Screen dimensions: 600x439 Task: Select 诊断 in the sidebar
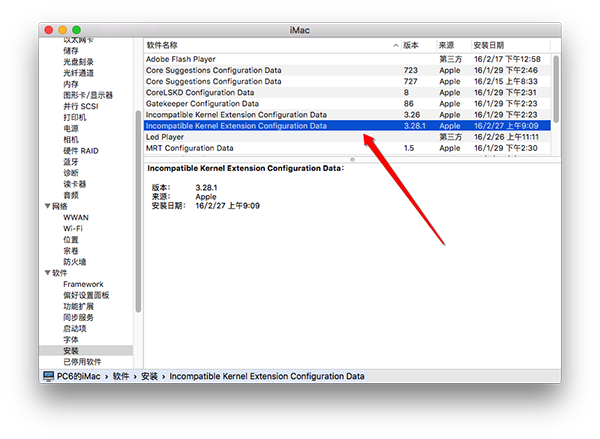click(71, 173)
